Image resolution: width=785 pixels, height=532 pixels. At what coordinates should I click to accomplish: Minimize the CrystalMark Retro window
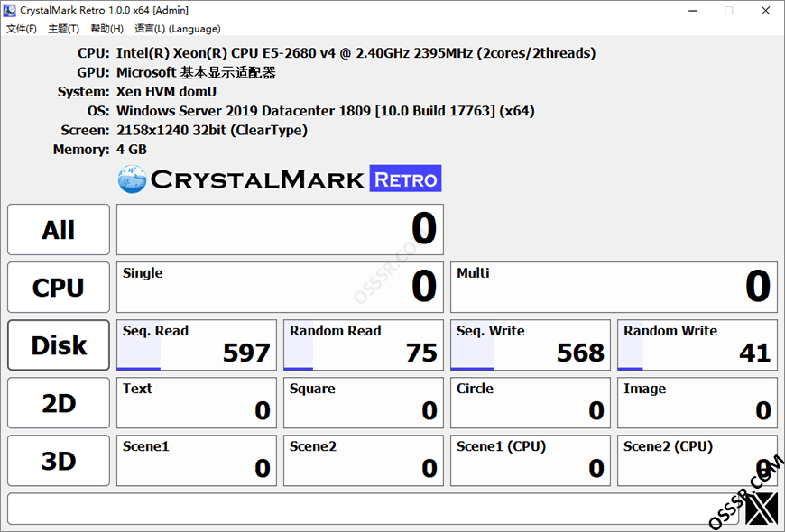(x=693, y=11)
